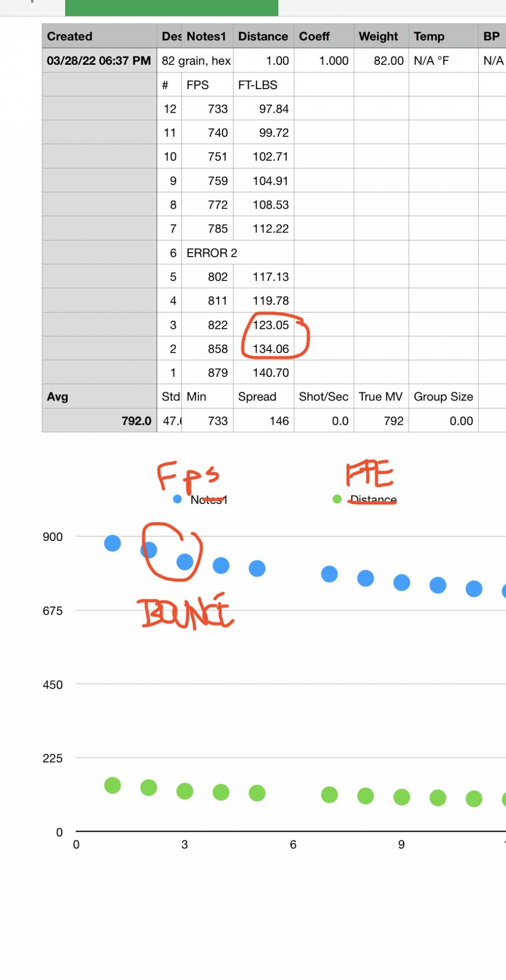The height and width of the screenshot is (980, 506).
Task: Click the Temp column header
Action: (x=443, y=36)
